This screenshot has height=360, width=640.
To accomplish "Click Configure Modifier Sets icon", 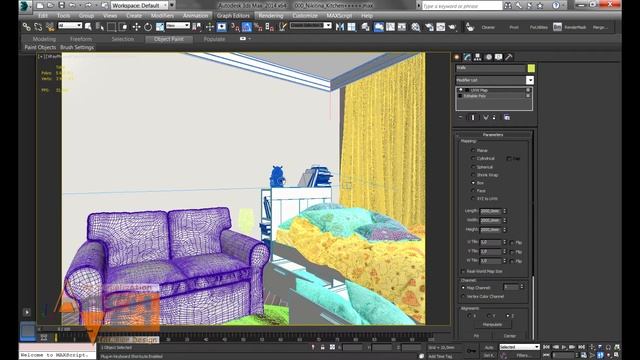I will [507, 117].
